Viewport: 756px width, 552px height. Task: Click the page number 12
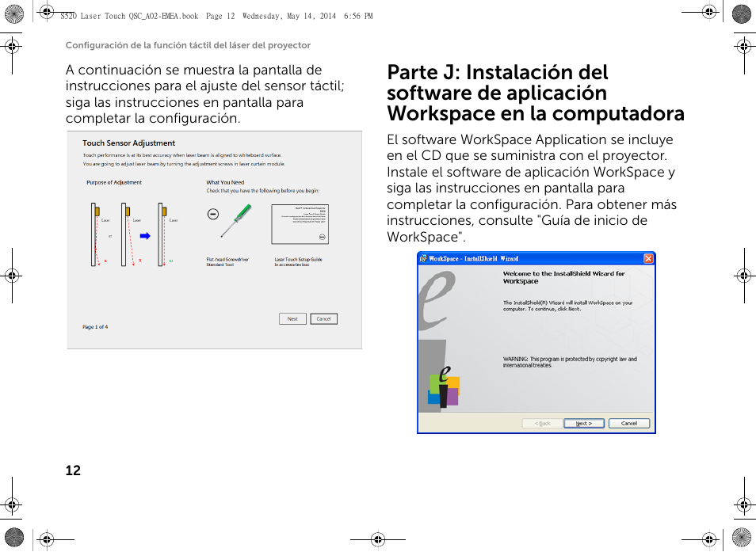click(x=73, y=470)
